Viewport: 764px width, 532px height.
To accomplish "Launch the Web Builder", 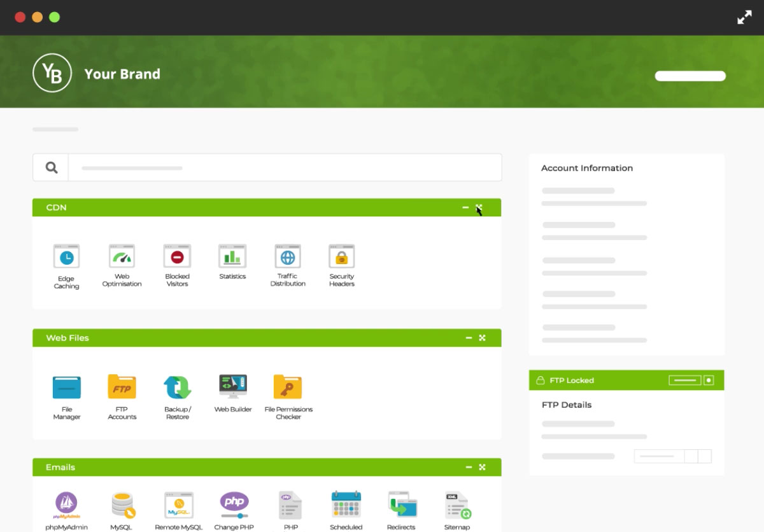I will (233, 387).
